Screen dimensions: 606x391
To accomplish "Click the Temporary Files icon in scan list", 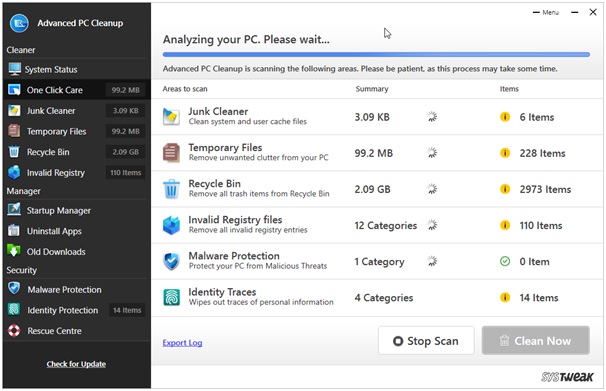I will (x=171, y=153).
